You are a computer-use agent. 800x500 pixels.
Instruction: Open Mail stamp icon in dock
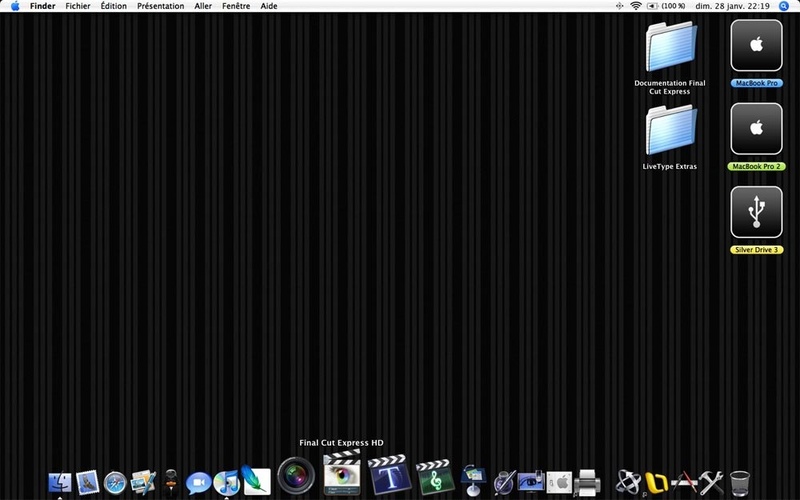click(87, 482)
